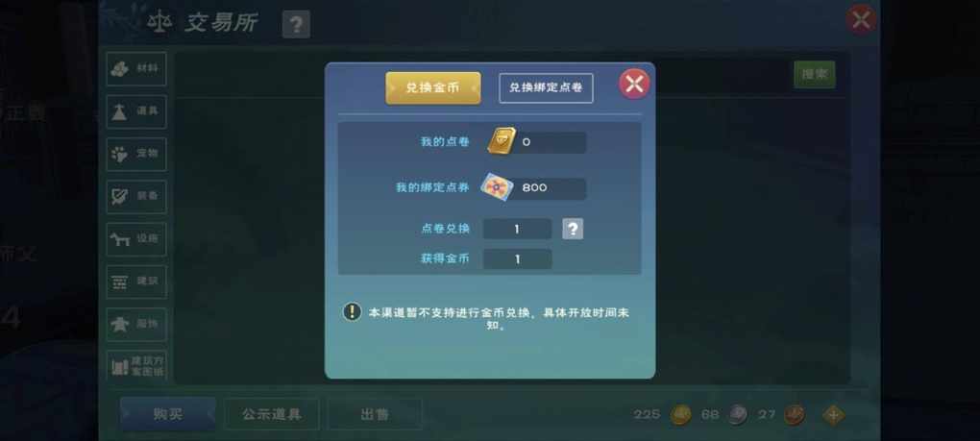This screenshot has height=441, width=980.
Task: Select the 道具 items category
Action: [x=136, y=111]
